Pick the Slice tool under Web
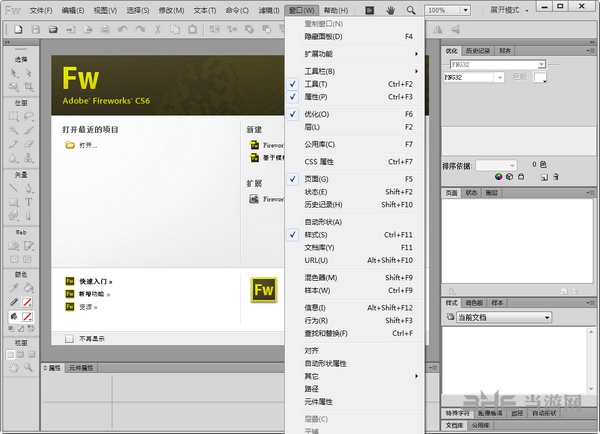Image resolution: width=600 pixels, height=434 pixels. click(29, 246)
